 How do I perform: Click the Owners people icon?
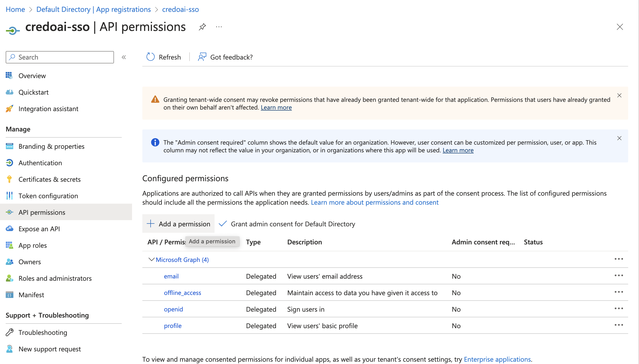[x=9, y=262]
